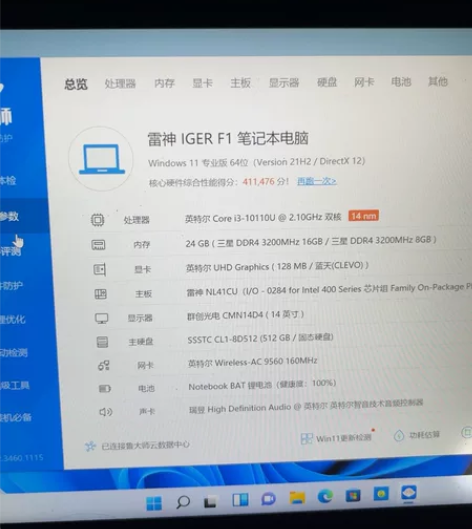Open the 主板 tab

(x=241, y=82)
